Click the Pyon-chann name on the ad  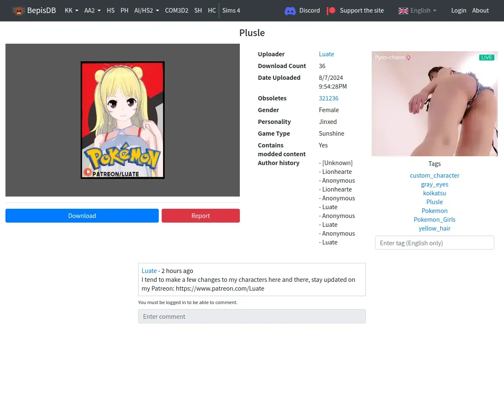pyautogui.click(x=390, y=57)
